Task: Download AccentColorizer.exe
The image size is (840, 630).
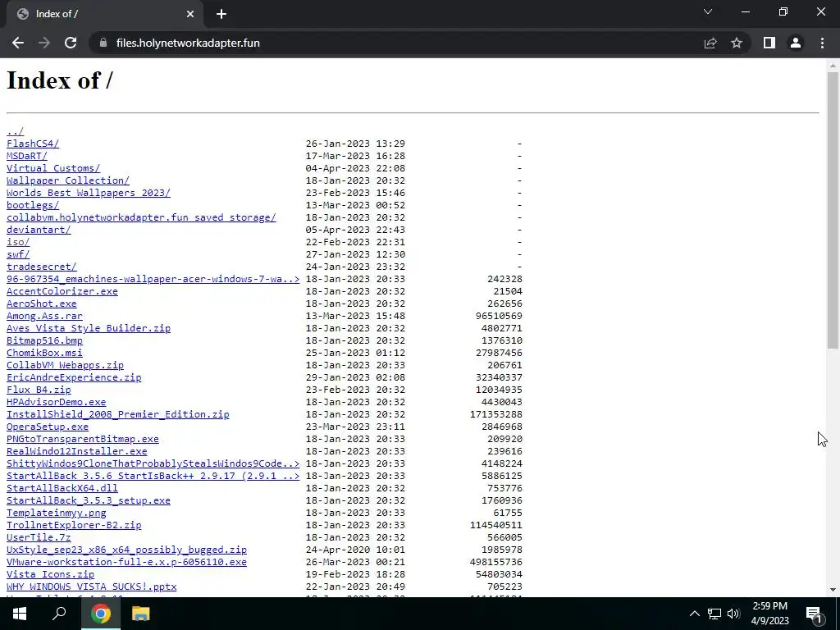Action: [62, 291]
